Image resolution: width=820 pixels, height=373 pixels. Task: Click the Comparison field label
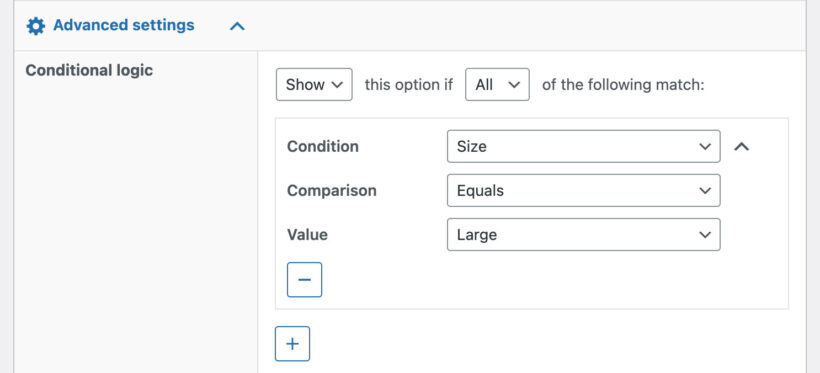pos(332,190)
